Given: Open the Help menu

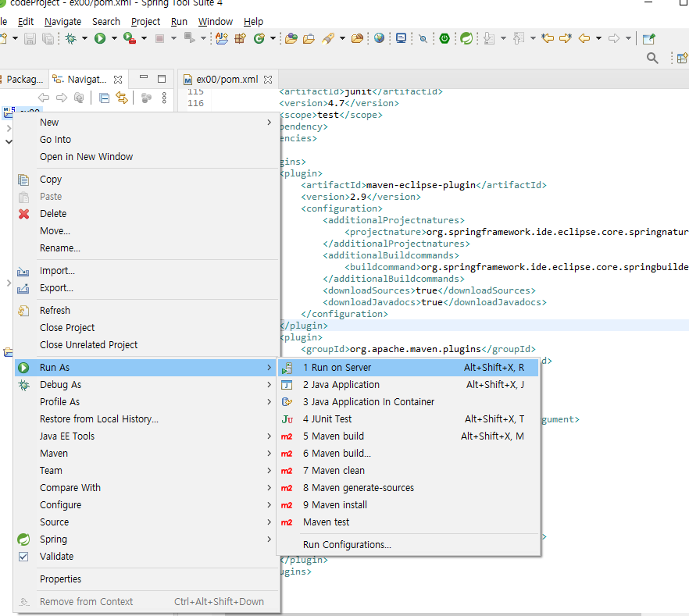Looking at the screenshot, I should [254, 22].
